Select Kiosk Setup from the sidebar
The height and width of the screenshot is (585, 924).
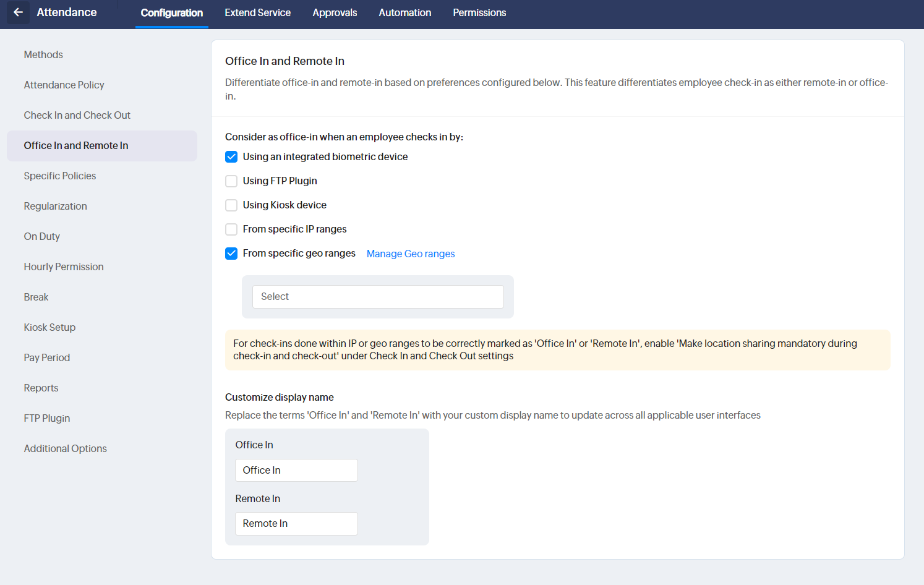tap(49, 328)
